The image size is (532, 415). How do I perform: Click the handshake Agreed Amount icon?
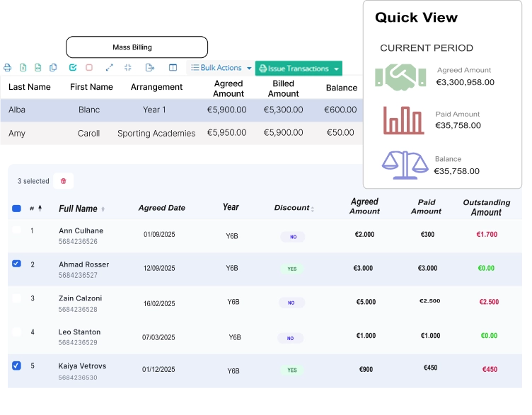(x=400, y=77)
